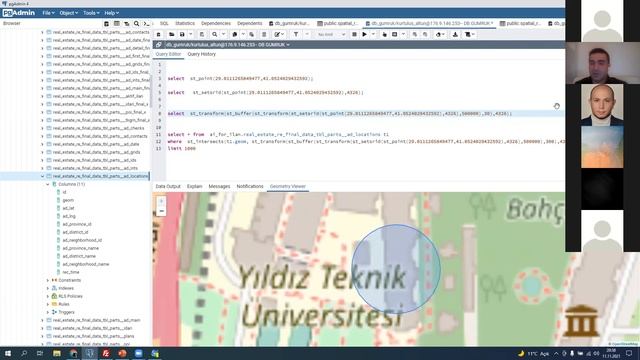640x360 pixels.
Task: Open the Tools menu
Action: click(91, 13)
